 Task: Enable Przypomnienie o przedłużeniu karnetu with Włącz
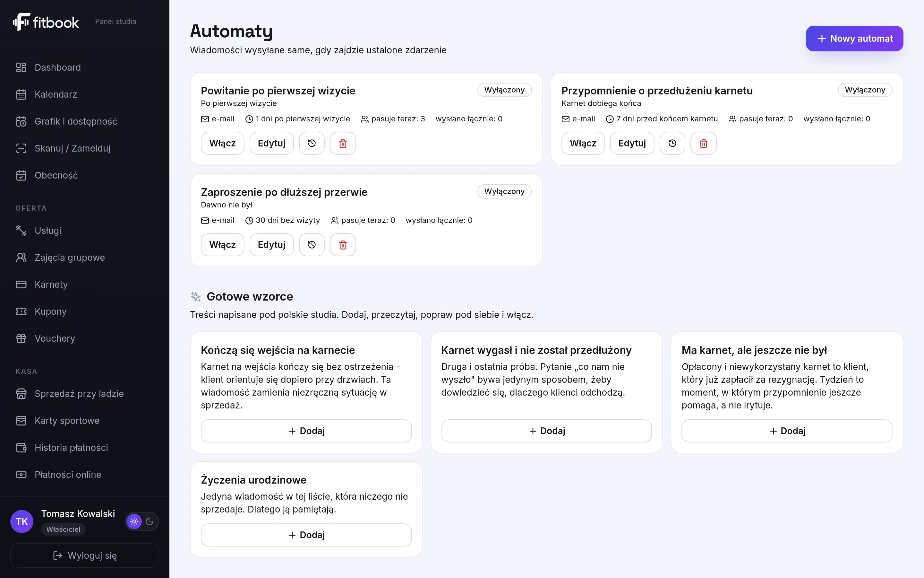583,143
